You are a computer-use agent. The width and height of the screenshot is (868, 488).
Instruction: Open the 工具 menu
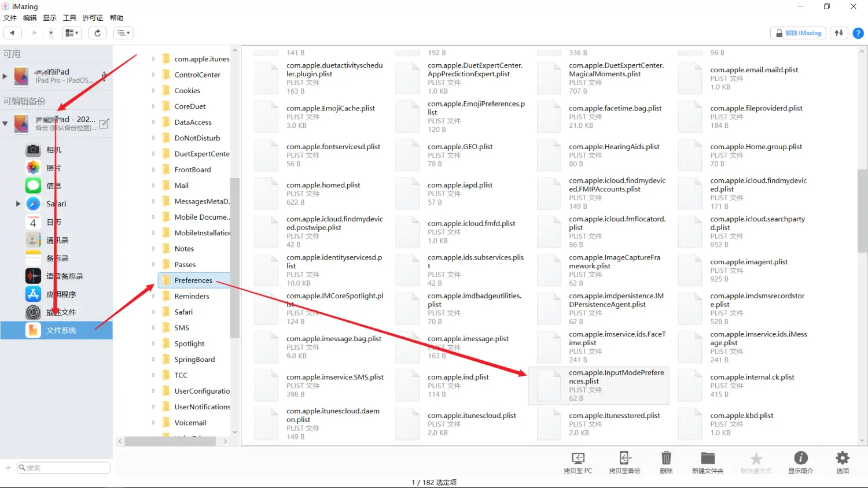69,18
